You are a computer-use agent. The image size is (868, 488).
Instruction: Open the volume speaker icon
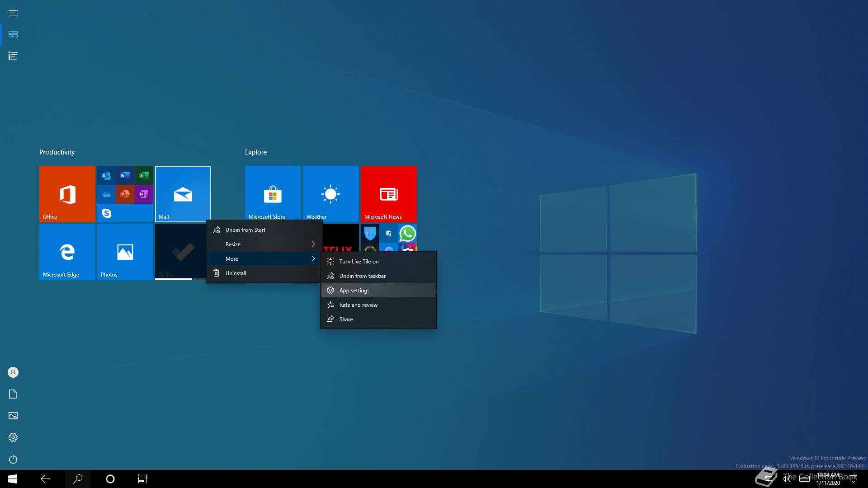pyautogui.click(x=787, y=479)
